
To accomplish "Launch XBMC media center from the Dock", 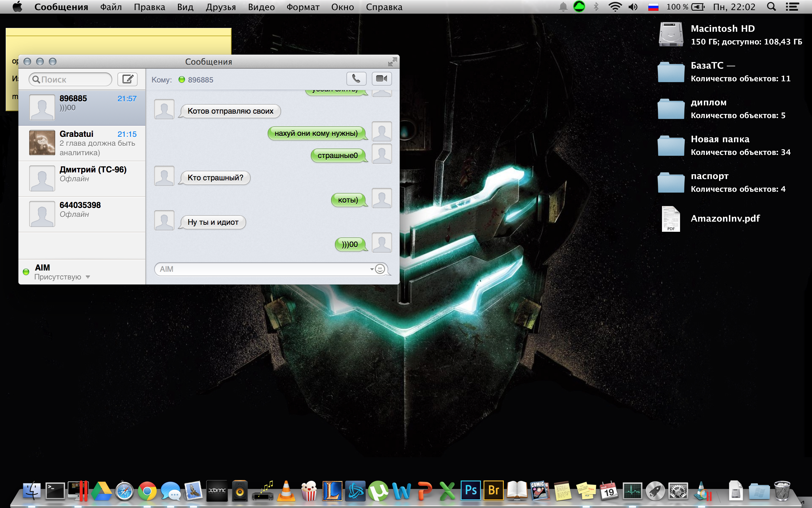I will (x=217, y=491).
